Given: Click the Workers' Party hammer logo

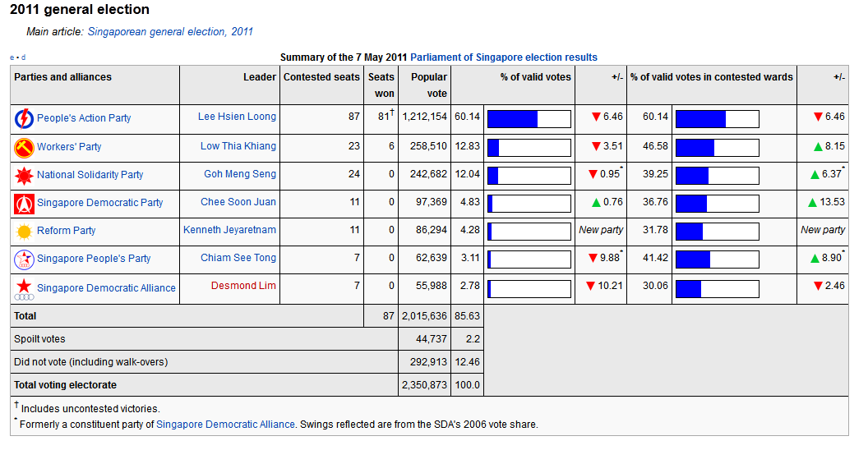Looking at the screenshot, I should coord(24,148).
